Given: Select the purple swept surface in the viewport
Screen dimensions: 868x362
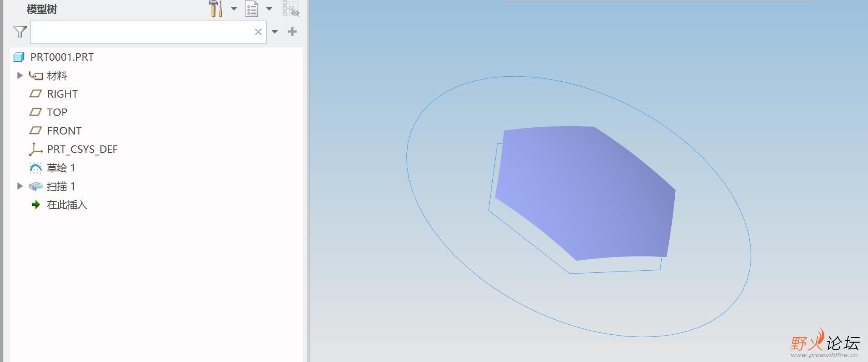Looking at the screenshot, I should (585, 193).
